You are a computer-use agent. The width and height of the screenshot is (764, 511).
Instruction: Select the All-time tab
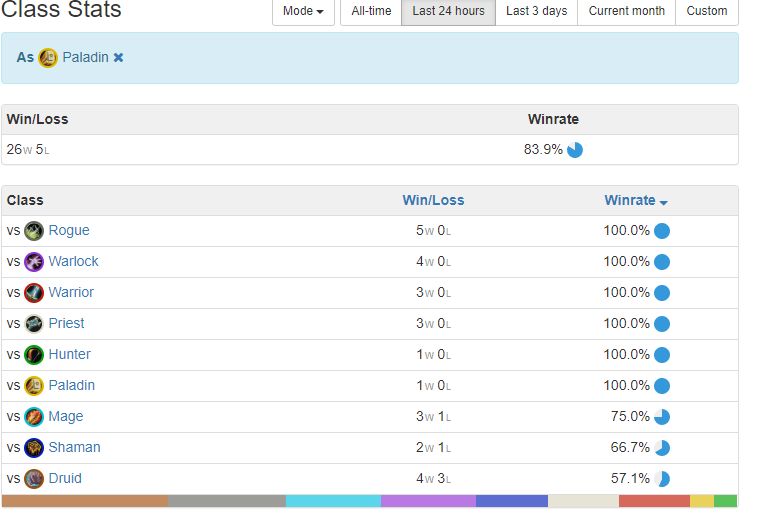point(371,11)
